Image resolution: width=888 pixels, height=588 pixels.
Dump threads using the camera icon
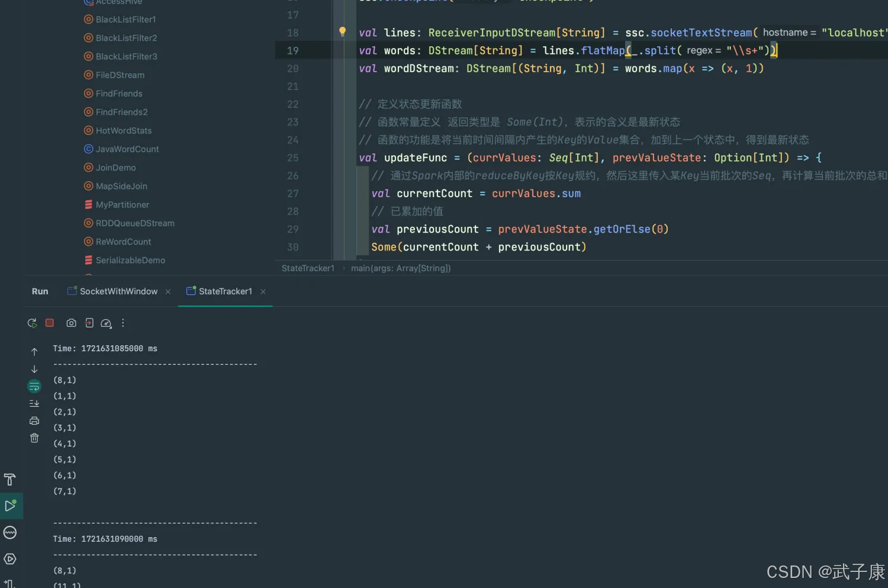(x=71, y=323)
